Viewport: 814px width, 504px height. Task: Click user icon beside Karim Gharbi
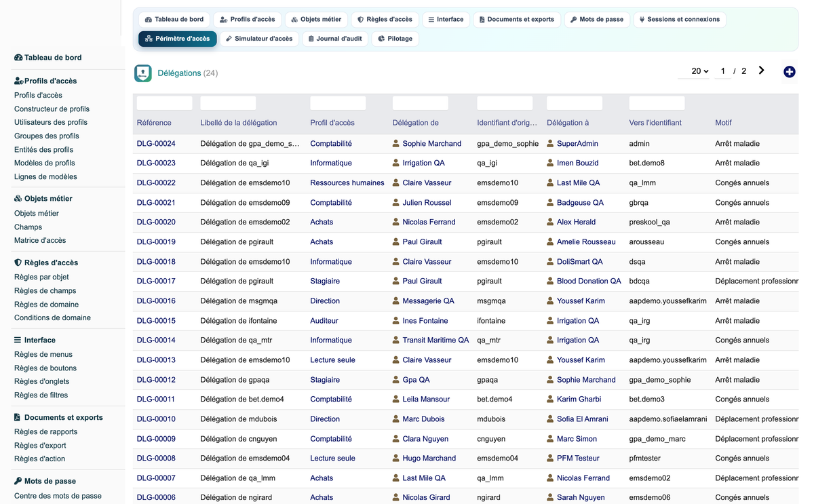[x=551, y=400]
